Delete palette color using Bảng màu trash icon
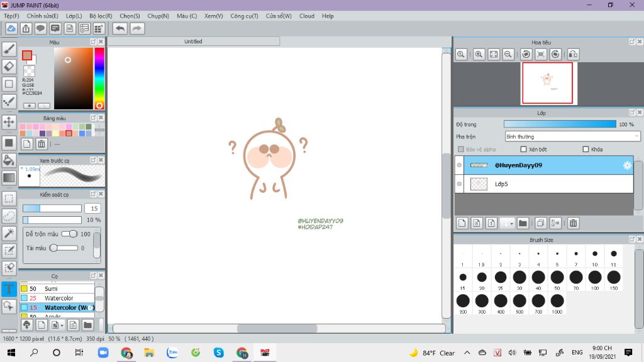Image resolution: width=644 pixels, height=362 pixels. pos(42,144)
